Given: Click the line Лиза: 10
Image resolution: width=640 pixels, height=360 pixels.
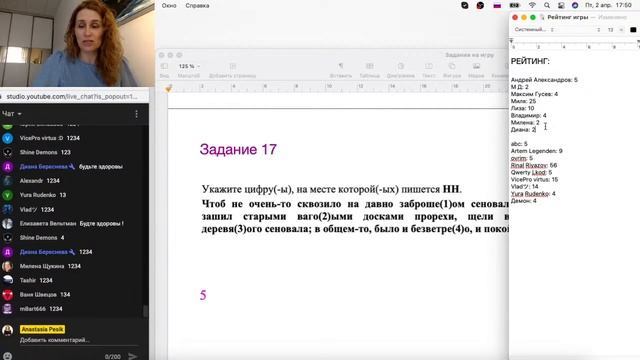Looking at the screenshot, I should point(522,109).
